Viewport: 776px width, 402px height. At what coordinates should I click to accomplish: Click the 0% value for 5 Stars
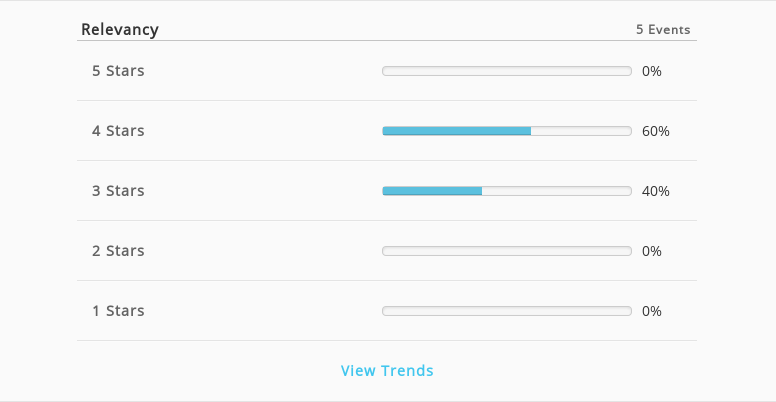coord(652,71)
